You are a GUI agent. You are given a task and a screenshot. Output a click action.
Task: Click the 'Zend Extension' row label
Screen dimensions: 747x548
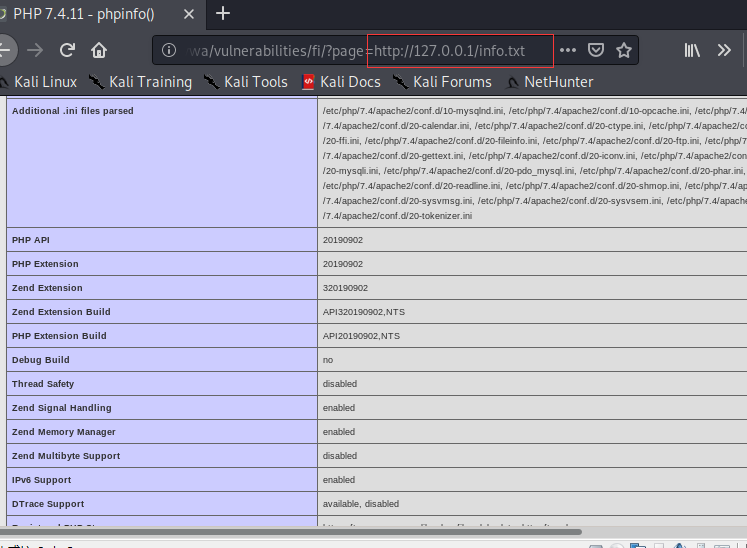click(47, 288)
